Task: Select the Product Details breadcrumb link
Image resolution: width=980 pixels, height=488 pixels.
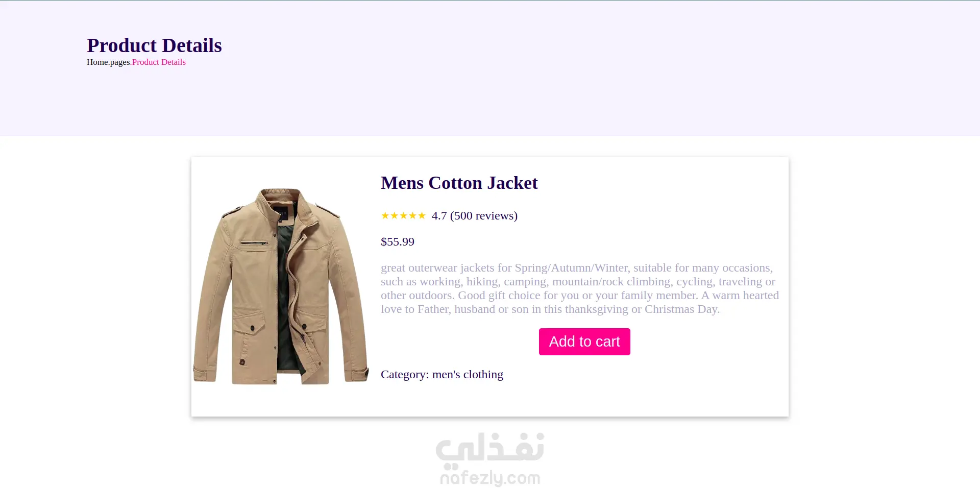Action: tap(159, 62)
